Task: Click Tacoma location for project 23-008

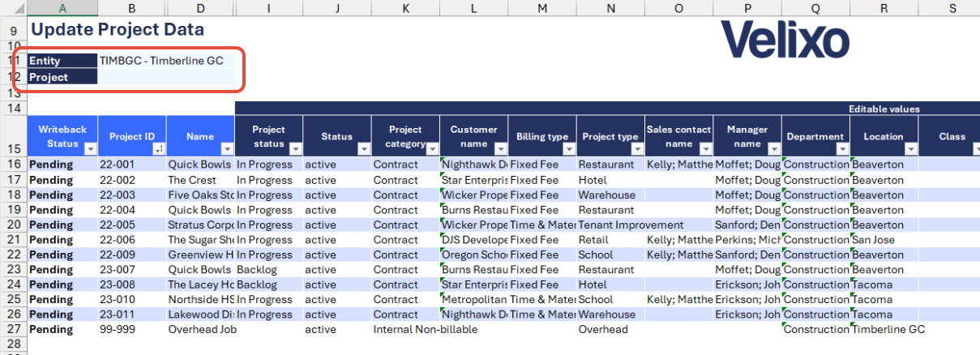Action: pos(884,284)
